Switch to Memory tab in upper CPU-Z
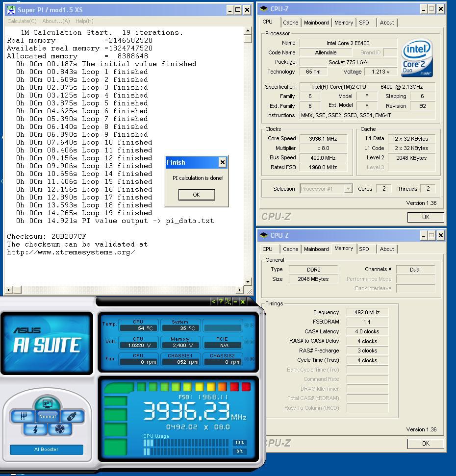This screenshot has height=476, width=456. 344,23
